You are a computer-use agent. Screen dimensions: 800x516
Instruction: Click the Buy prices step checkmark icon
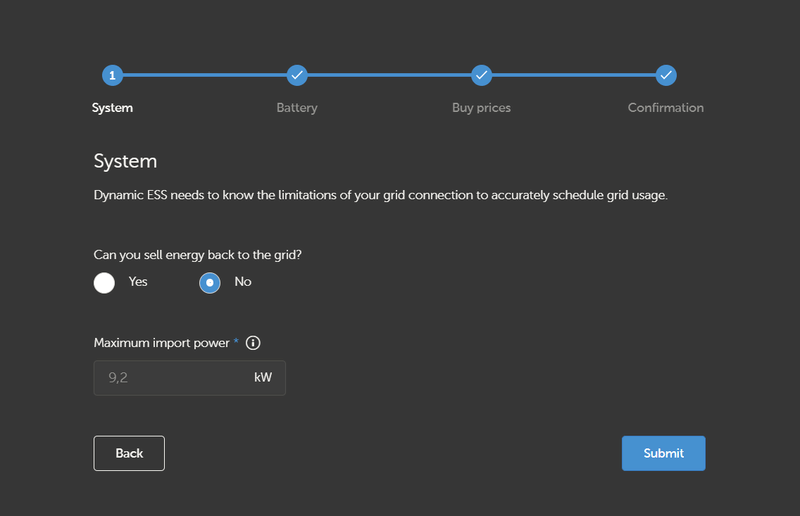pos(481,75)
